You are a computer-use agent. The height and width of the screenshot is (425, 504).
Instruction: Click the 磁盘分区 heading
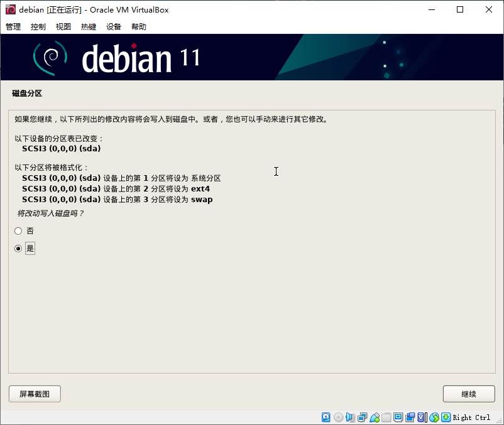coord(27,94)
